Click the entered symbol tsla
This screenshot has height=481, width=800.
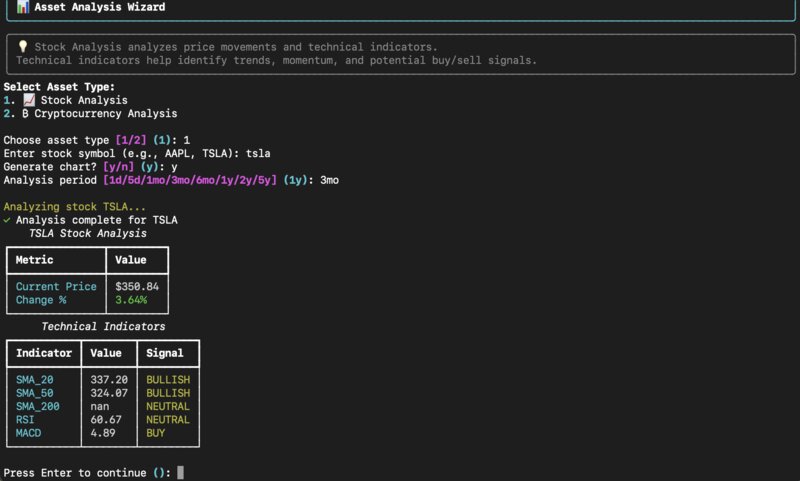coord(258,153)
